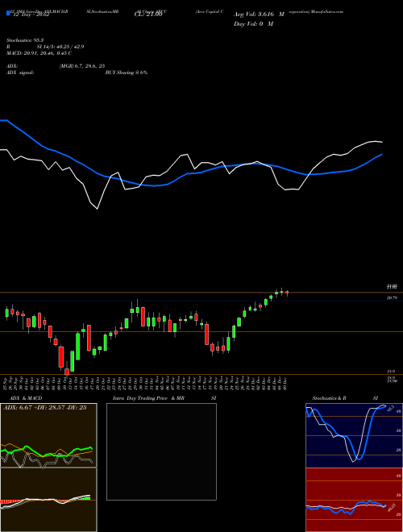This screenshot has height=532, width=403.
Task: Click the '(MGR) 6.7, 28.6, 25' ADX values
Action: [82, 66]
